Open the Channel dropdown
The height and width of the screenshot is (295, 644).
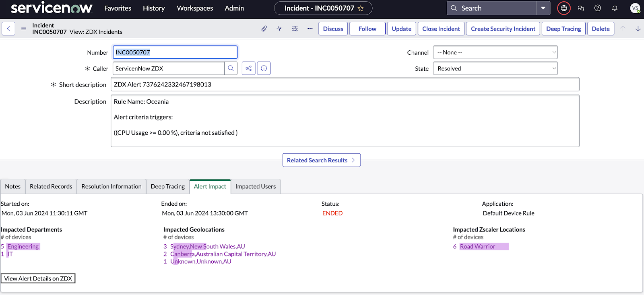(x=495, y=52)
